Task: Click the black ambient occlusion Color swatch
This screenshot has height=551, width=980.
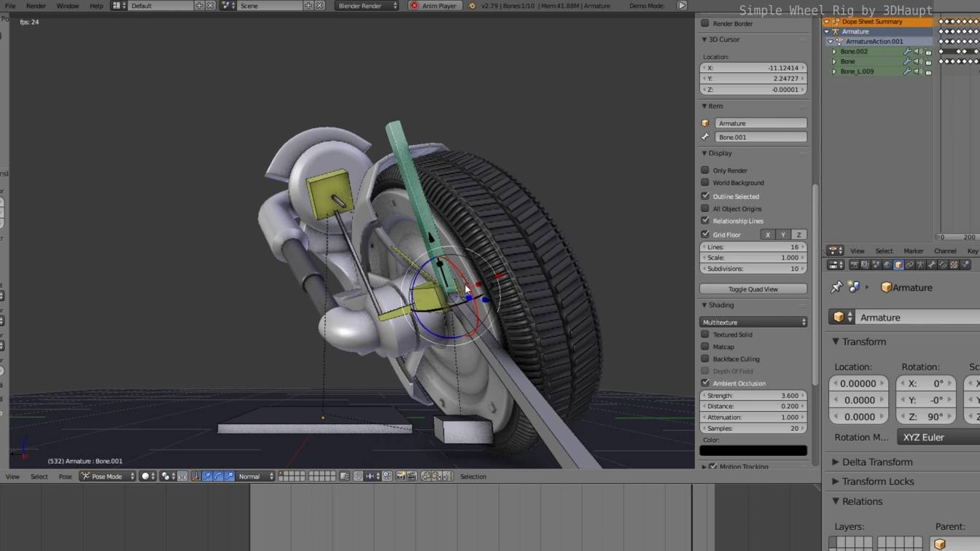Action: click(x=753, y=450)
